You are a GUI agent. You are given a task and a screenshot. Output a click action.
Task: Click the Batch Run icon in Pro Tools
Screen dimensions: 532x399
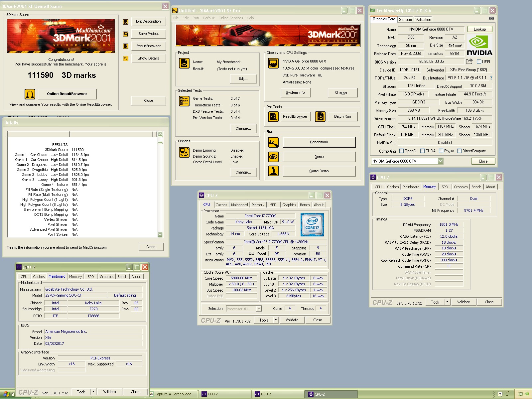[x=320, y=117]
